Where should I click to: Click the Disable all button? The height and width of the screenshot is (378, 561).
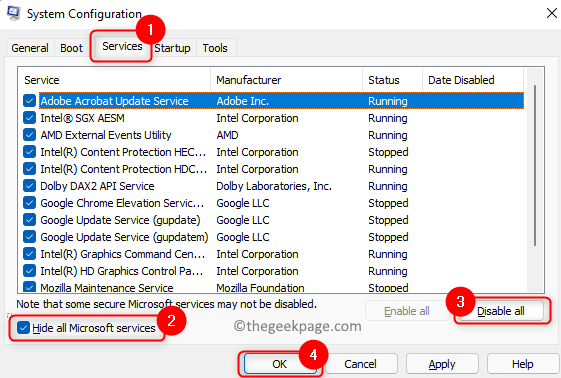501,311
